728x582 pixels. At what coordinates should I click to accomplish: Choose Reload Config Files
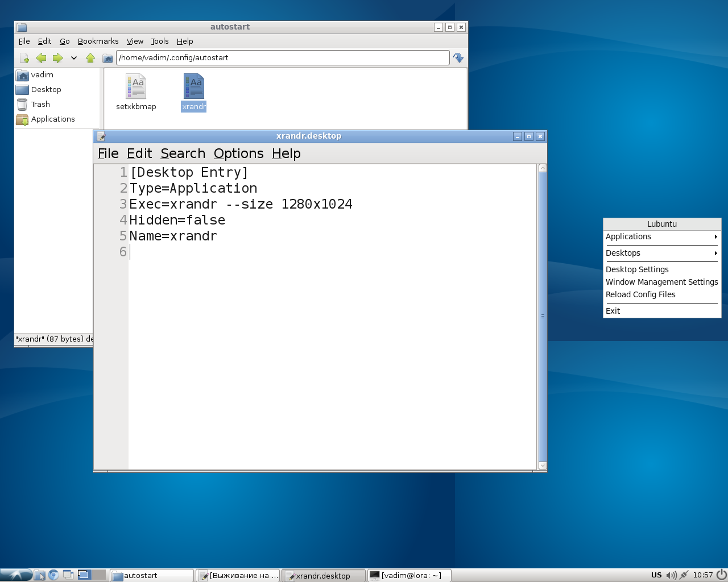coord(662,295)
